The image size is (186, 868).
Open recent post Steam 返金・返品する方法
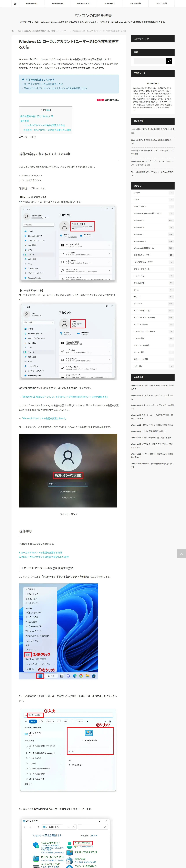[x=153, y=131]
